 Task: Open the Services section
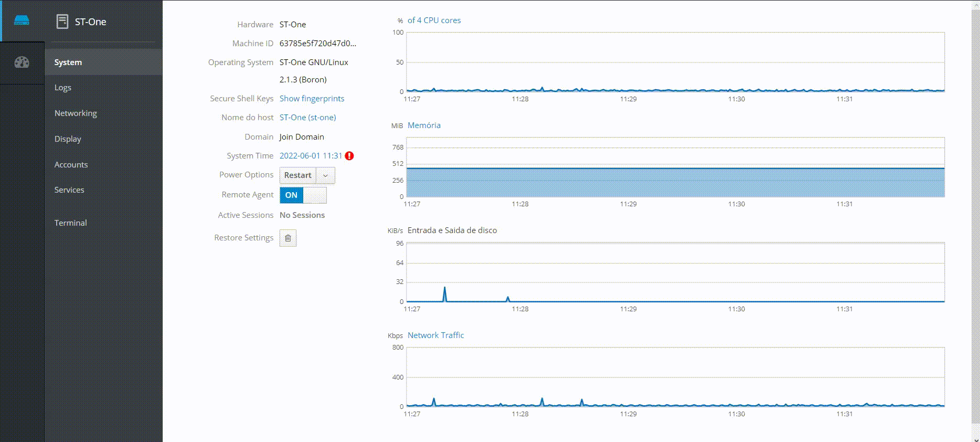click(x=69, y=190)
